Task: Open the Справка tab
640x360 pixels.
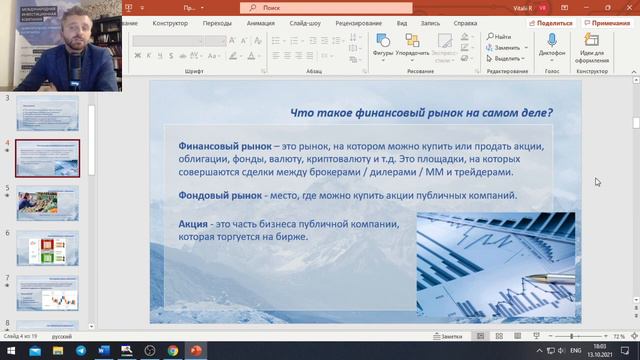Action: 465,23
